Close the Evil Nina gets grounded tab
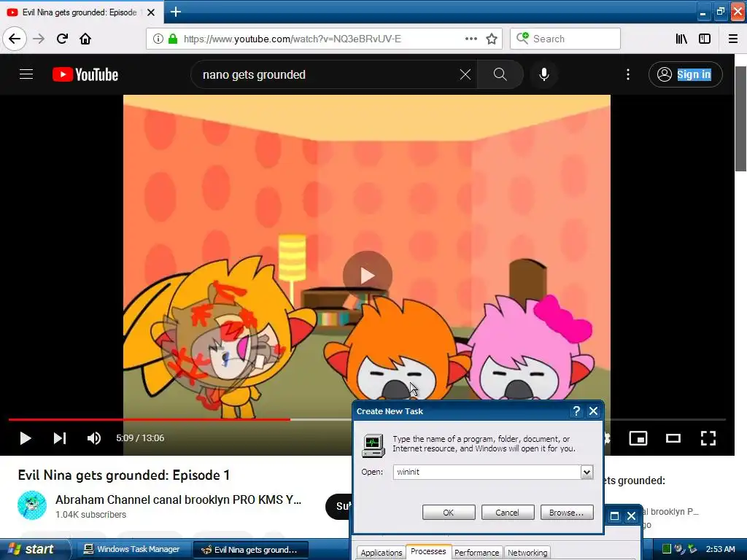 [x=151, y=12]
